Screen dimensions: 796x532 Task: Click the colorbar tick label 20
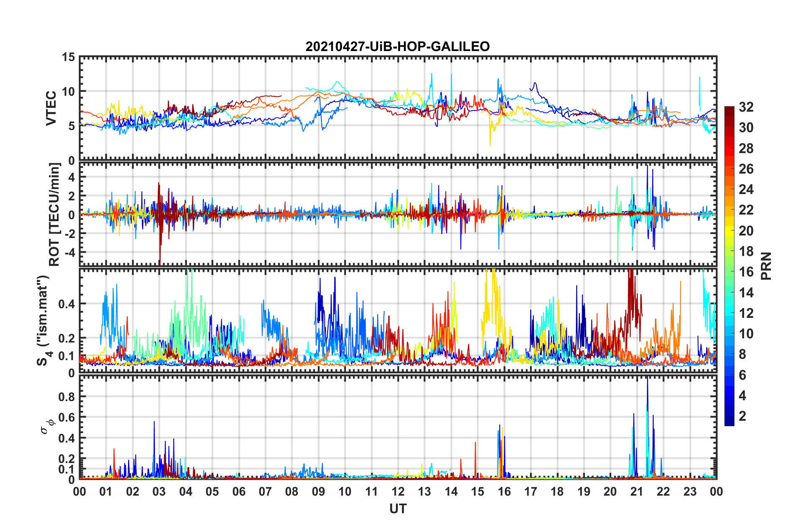click(746, 231)
